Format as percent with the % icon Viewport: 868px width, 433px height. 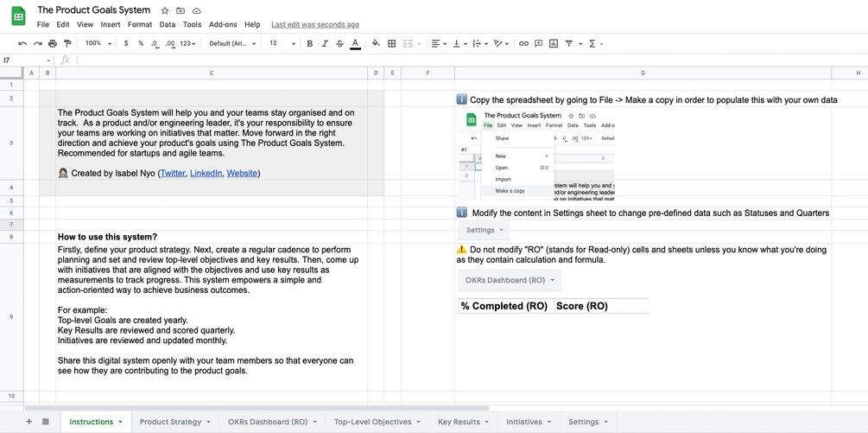coord(141,43)
